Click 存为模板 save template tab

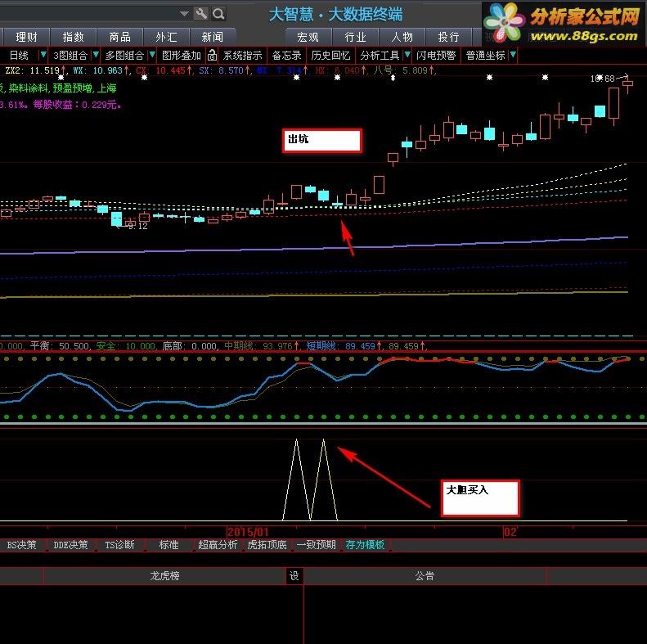(x=365, y=545)
